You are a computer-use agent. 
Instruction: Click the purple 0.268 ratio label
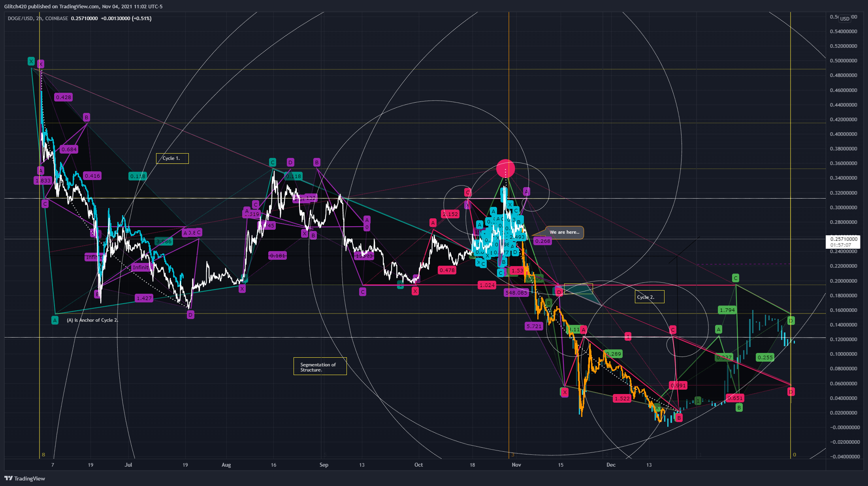point(542,241)
